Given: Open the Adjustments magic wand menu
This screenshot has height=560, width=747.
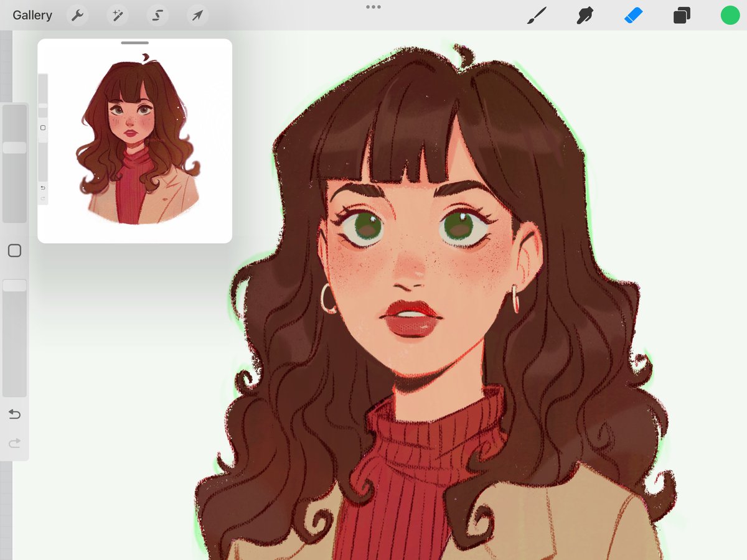Looking at the screenshot, I should [x=117, y=16].
